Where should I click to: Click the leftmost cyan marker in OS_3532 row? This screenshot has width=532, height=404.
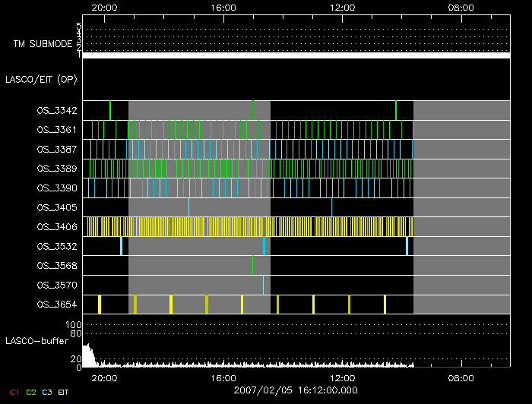121,246
